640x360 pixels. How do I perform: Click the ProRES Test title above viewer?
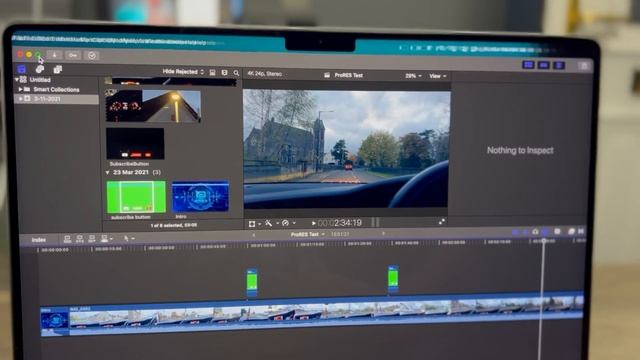point(348,76)
